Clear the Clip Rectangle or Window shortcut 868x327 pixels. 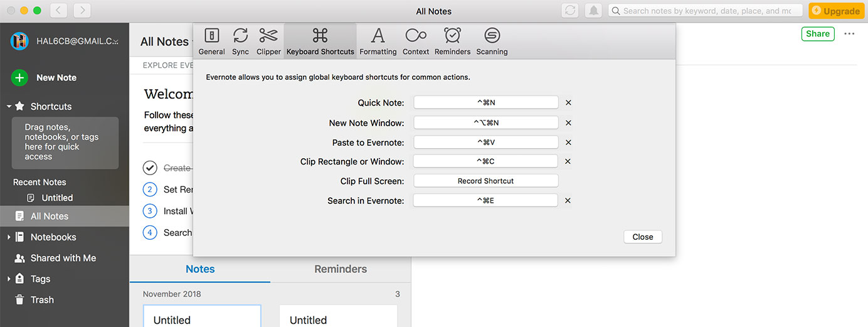pyautogui.click(x=568, y=161)
